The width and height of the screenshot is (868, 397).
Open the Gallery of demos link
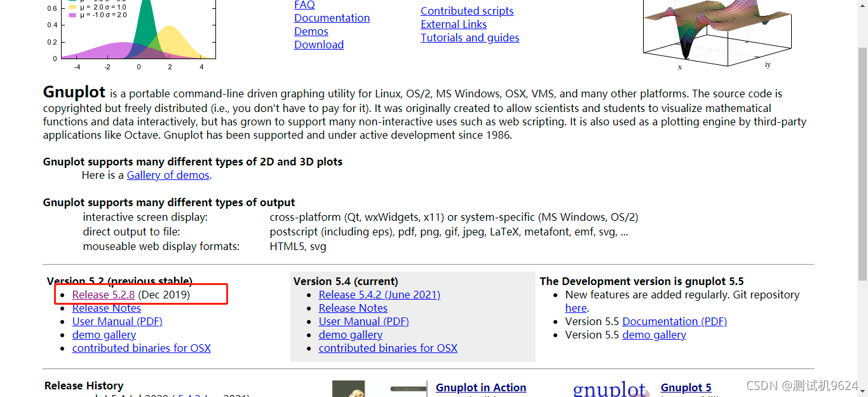[x=168, y=175]
